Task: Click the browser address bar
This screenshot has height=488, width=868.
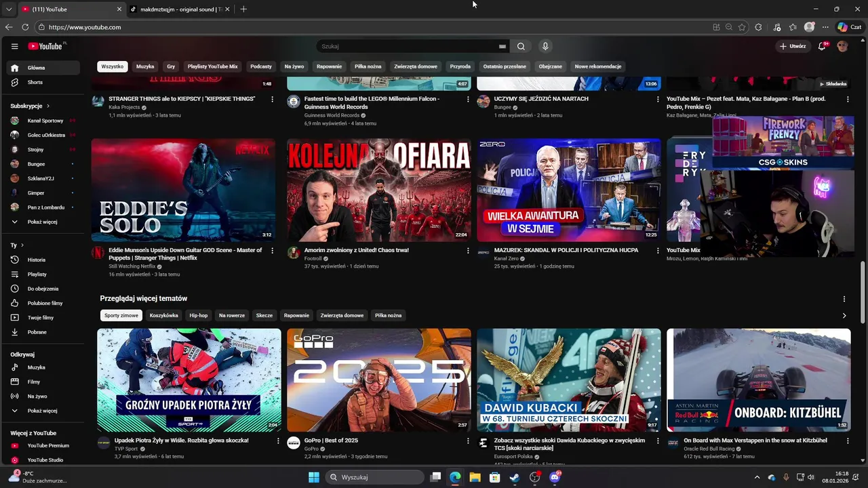Action: 373,27
